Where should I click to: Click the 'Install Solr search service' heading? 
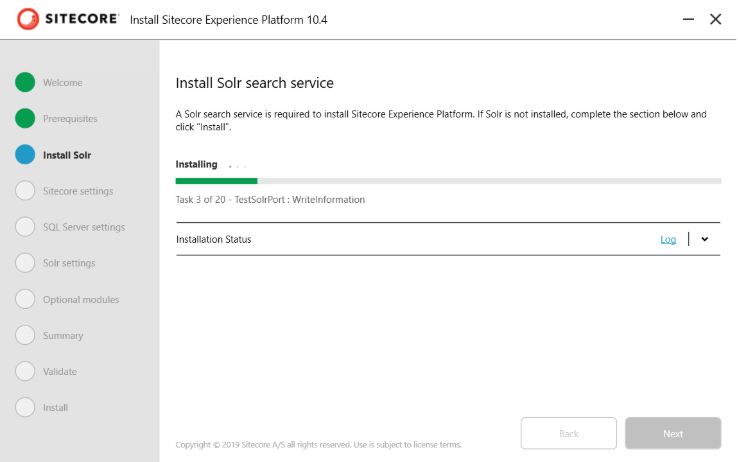tap(255, 83)
